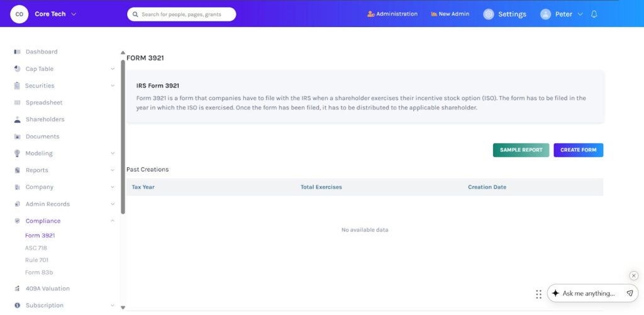Viewport: 644px width, 315px height.
Task: Click the Settings gear icon
Action: coord(488,14)
